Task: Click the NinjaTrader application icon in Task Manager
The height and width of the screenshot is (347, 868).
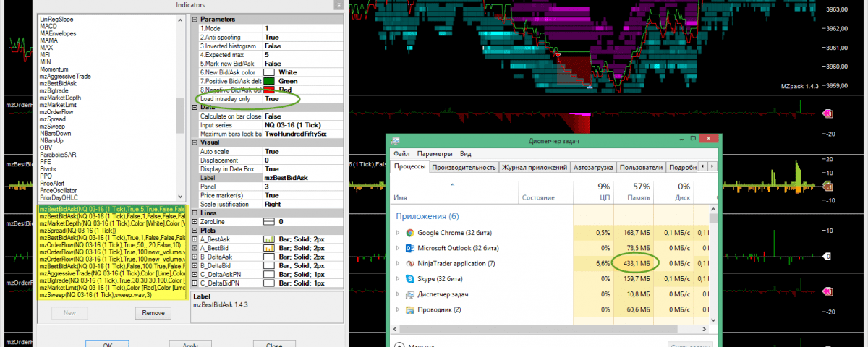Action: click(x=410, y=263)
